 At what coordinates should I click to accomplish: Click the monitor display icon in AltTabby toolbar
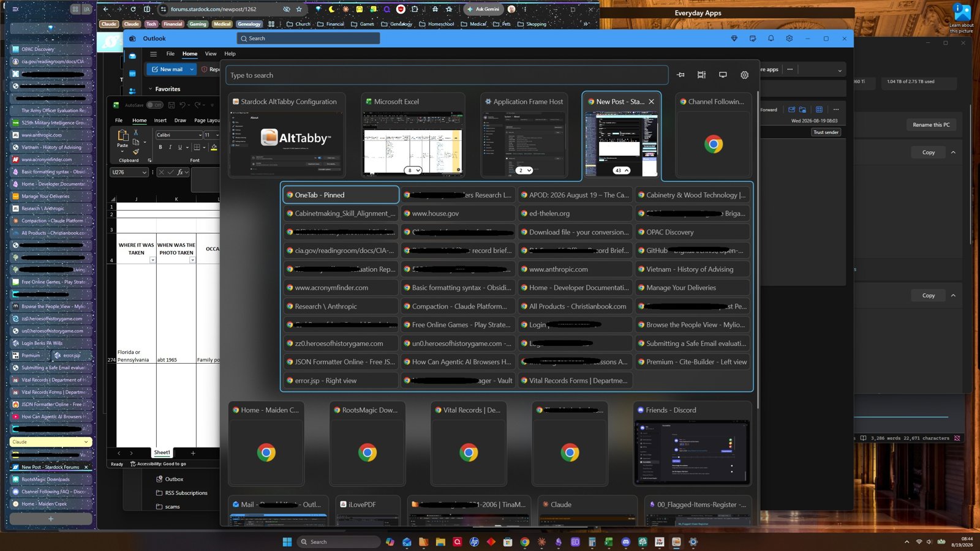tap(723, 75)
